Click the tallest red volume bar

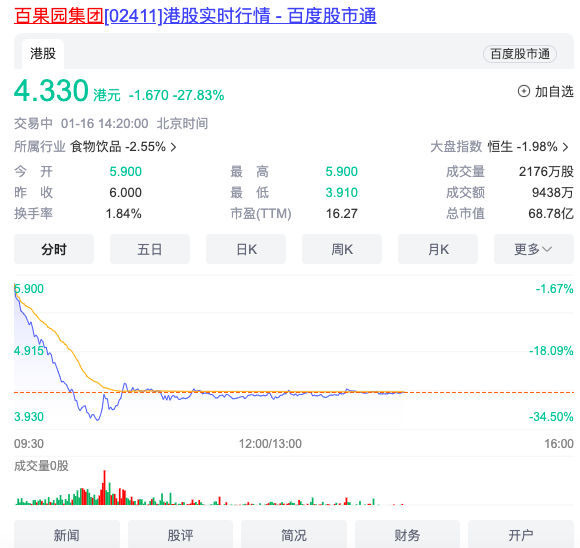click(x=104, y=487)
